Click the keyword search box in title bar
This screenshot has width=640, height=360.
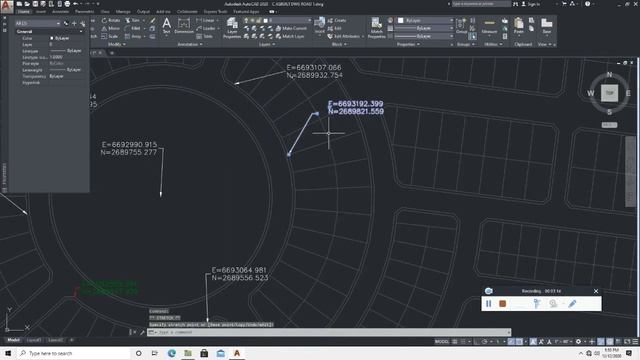(481, 4)
